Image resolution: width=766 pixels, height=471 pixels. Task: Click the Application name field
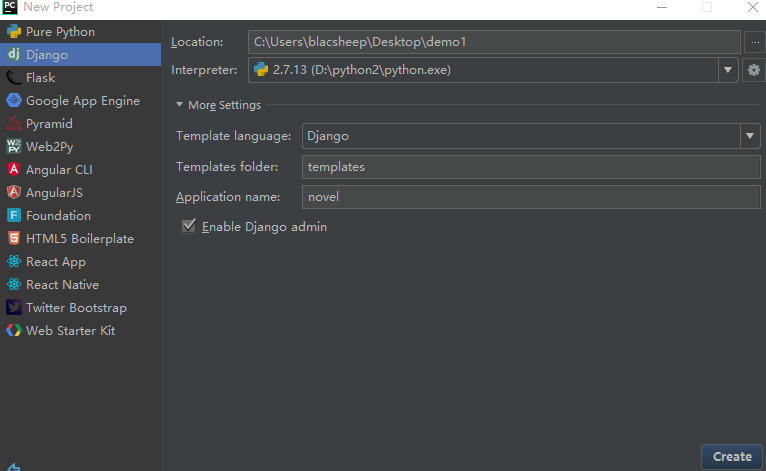pos(530,197)
